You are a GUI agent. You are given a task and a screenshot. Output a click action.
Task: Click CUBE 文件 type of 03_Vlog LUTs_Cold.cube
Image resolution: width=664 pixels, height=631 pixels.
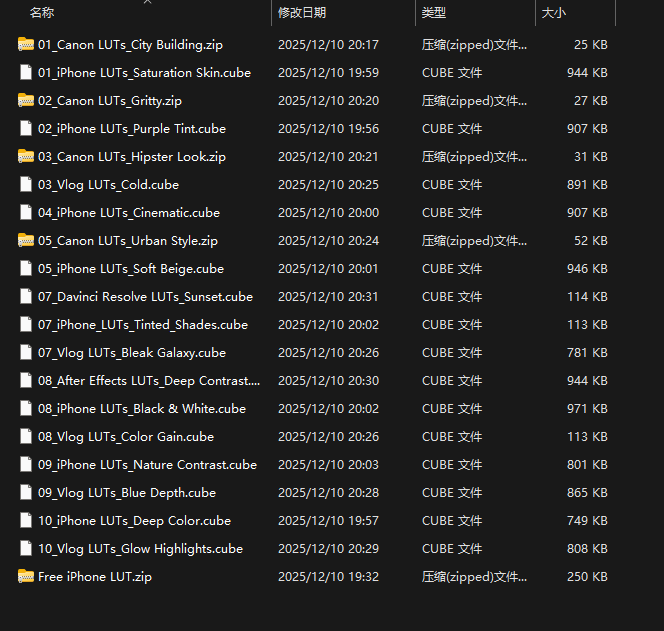(452, 185)
